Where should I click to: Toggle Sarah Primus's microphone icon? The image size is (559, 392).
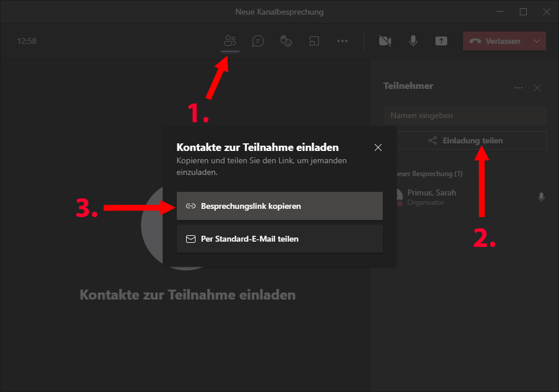[541, 197]
